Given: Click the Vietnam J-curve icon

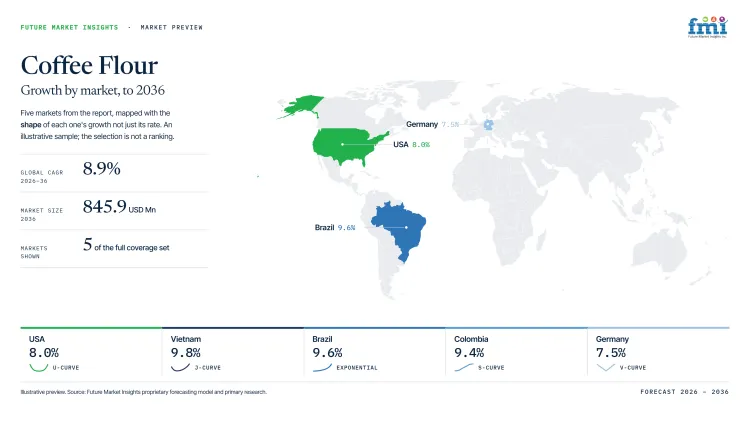Looking at the screenshot, I should pos(180,367).
